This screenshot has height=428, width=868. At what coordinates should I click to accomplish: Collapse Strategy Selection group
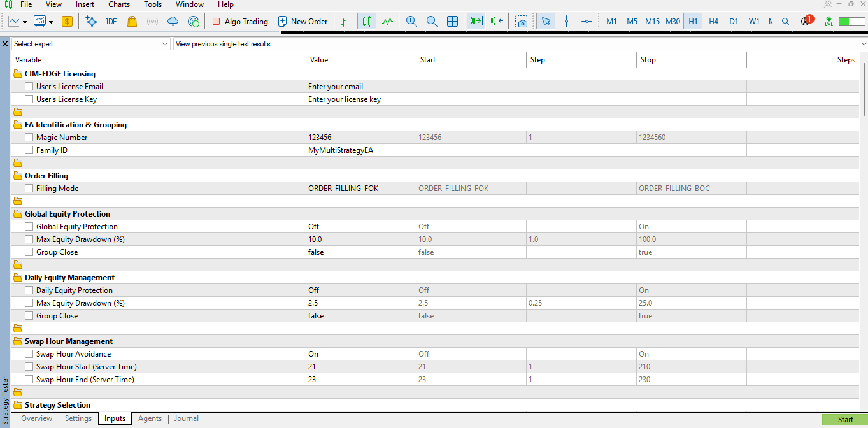[x=18, y=405]
